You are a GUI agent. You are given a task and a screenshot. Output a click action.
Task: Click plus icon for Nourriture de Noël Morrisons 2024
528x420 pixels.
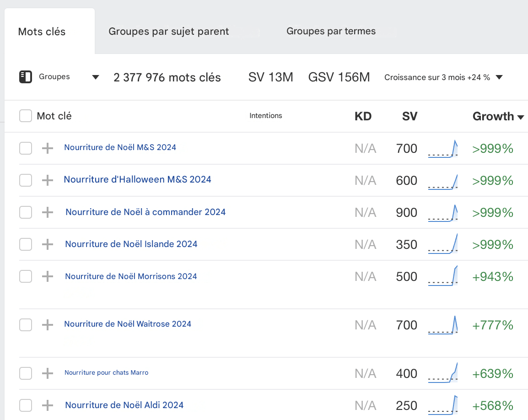tap(48, 276)
